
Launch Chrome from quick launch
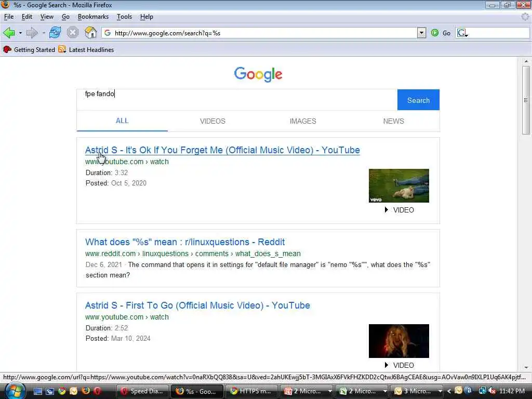[x=62, y=391]
